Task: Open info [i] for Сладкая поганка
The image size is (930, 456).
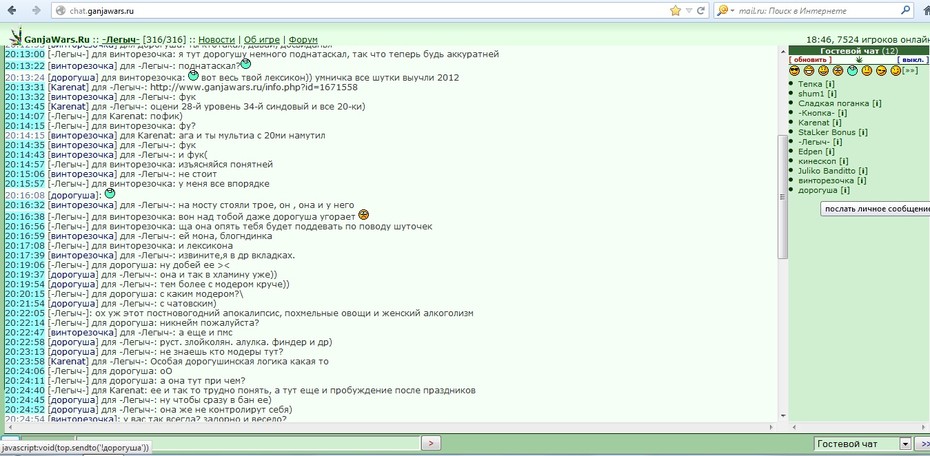Action: point(877,103)
